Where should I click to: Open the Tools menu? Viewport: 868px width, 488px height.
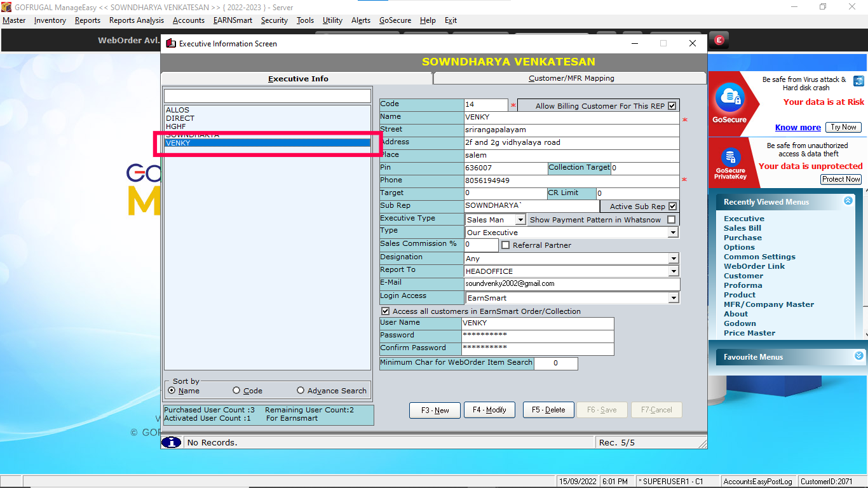pyautogui.click(x=306, y=20)
